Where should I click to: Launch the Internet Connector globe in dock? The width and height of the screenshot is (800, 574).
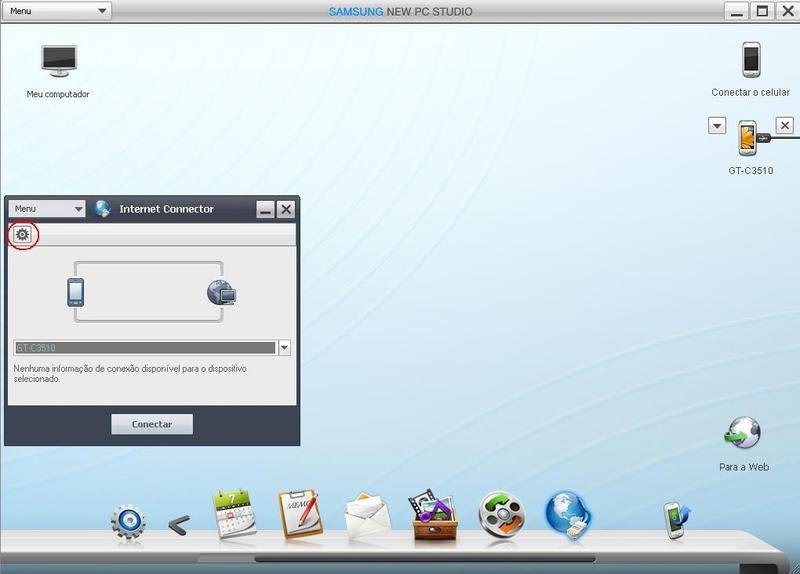pyautogui.click(x=568, y=514)
